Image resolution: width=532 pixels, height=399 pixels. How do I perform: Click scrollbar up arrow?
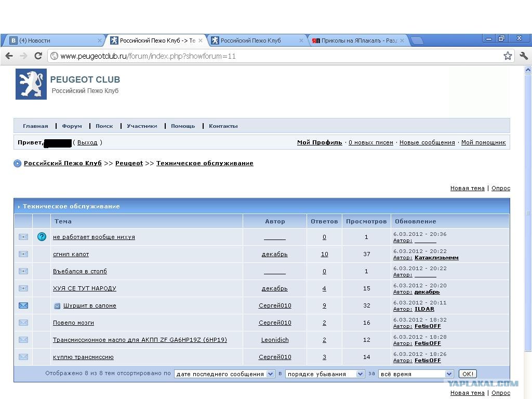click(x=528, y=70)
